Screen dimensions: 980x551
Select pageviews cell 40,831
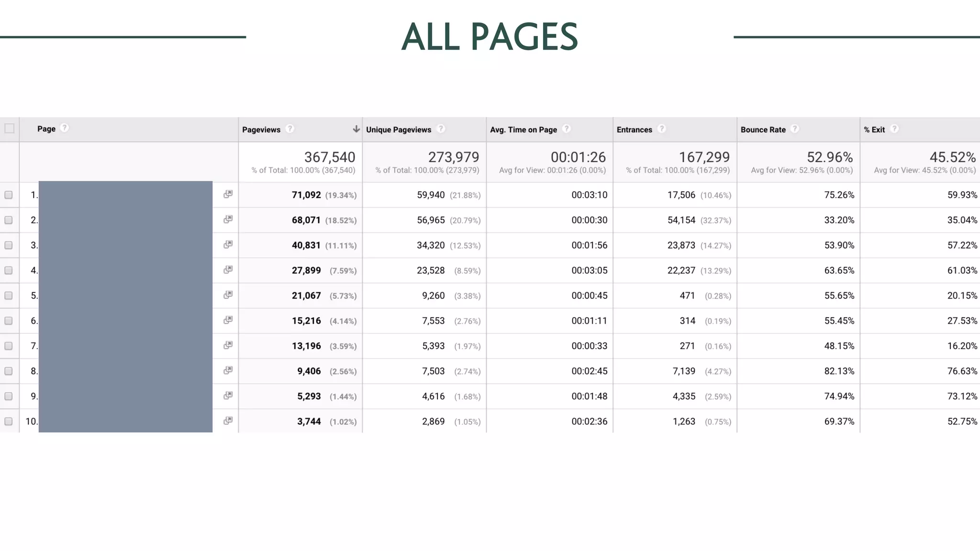[x=306, y=245]
